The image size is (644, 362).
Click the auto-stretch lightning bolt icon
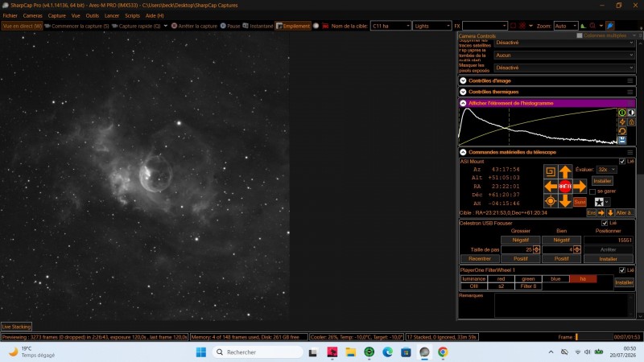pyautogui.click(x=622, y=122)
